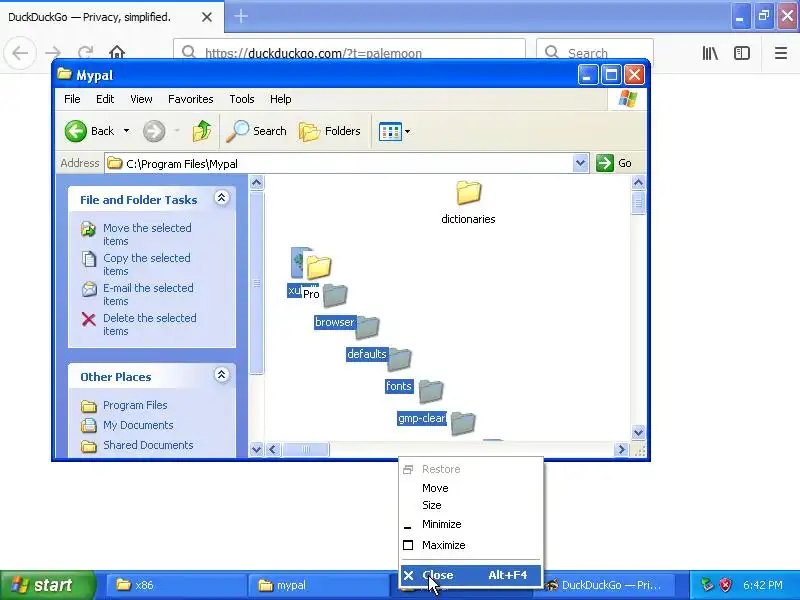
Task: Click Copy the selected items link
Action: pos(146,264)
